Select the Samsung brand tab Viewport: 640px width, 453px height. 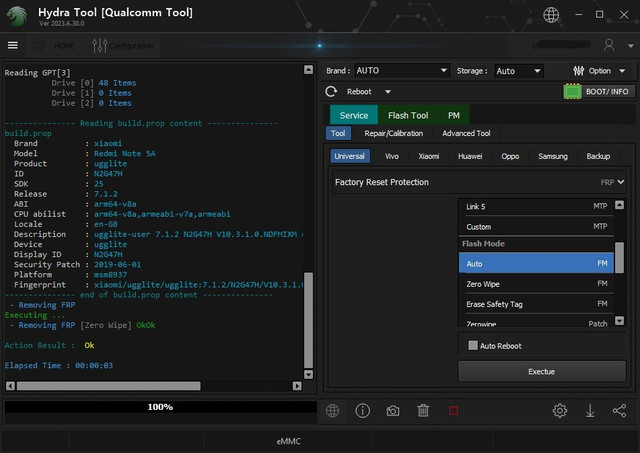pyautogui.click(x=553, y=156)
